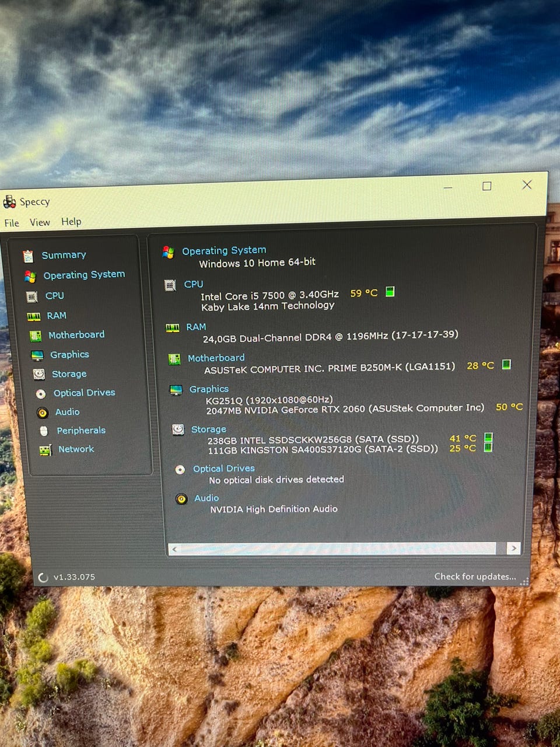Click the 238GB INTEL SSDSCKKW256G8 storage line
The height and width of the screenshot is (747, 560).
313,439
